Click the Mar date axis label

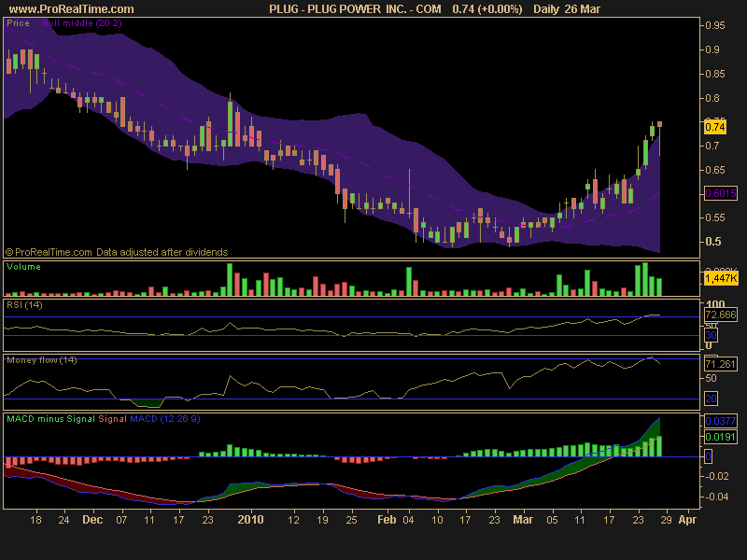pyautogui.click(x=523, y=520)
